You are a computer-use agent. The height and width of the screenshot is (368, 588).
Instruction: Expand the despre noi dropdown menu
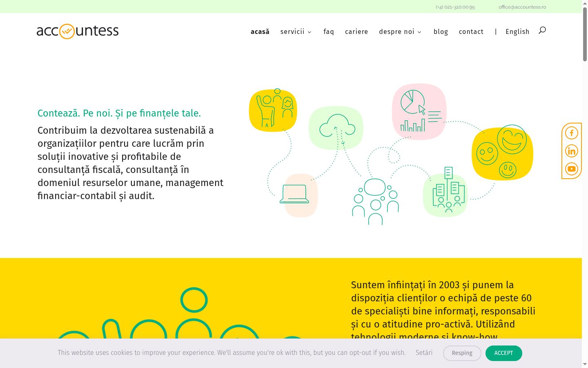click(400, 31)
